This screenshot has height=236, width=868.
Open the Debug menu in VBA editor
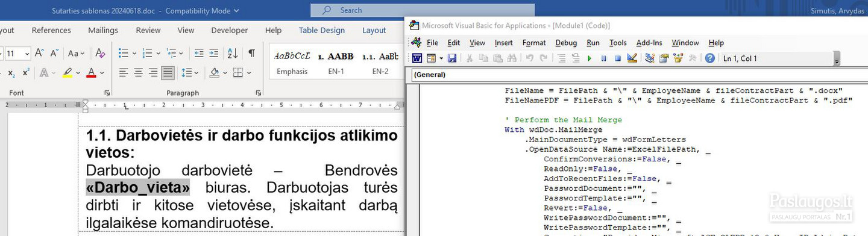pos(566,43)
